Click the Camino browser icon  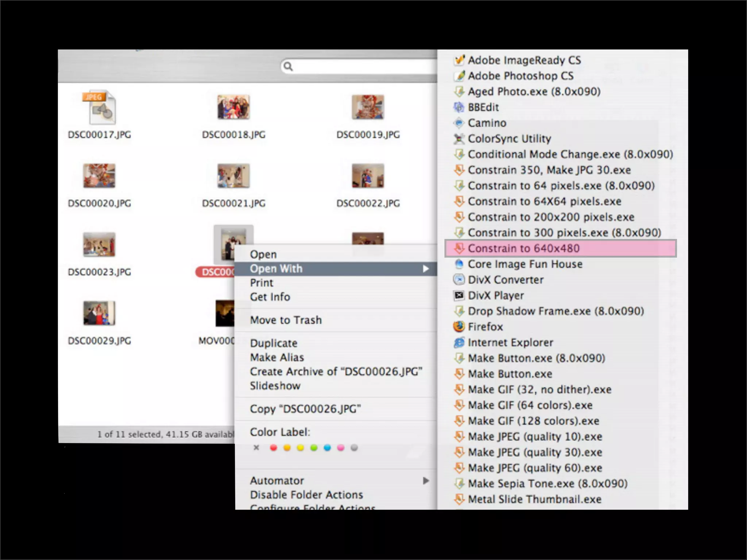(459, 123)
